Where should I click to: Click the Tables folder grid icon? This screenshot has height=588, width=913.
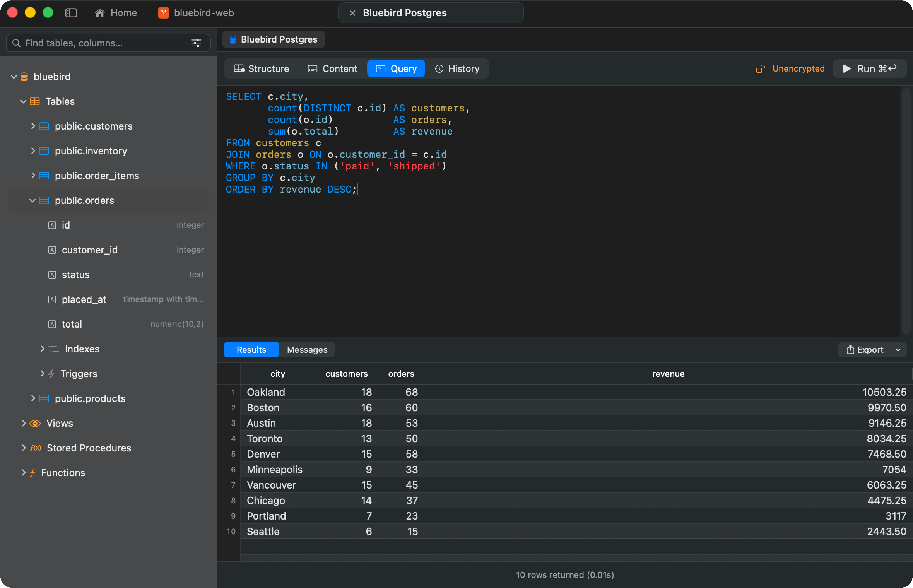coord(35,101)
